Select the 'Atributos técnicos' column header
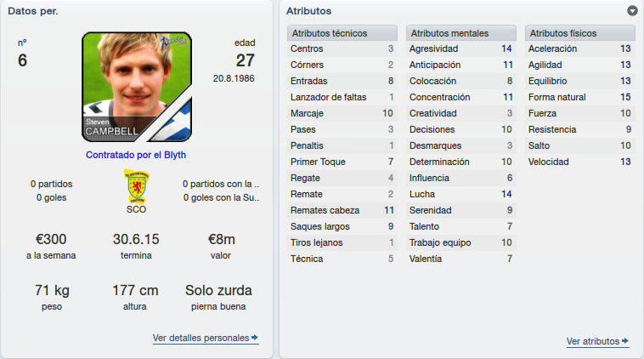The height and width of the screenshot is (359, 644). pyautogui.click(x=342, y=33)
